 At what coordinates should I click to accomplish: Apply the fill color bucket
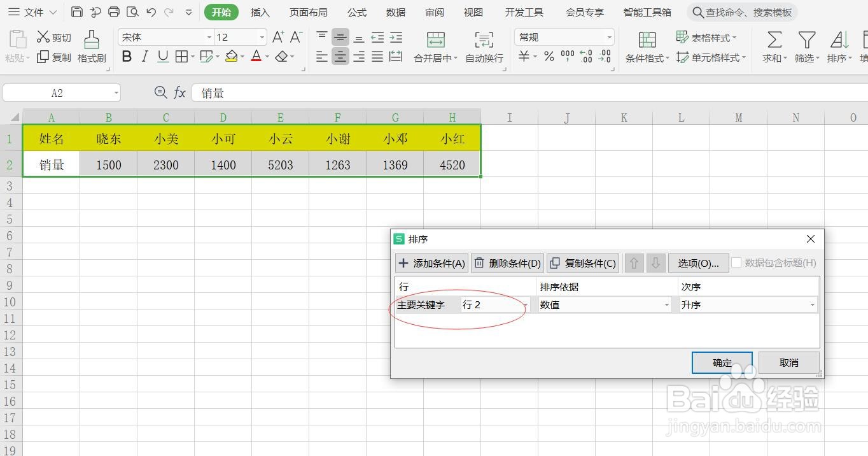232,57
